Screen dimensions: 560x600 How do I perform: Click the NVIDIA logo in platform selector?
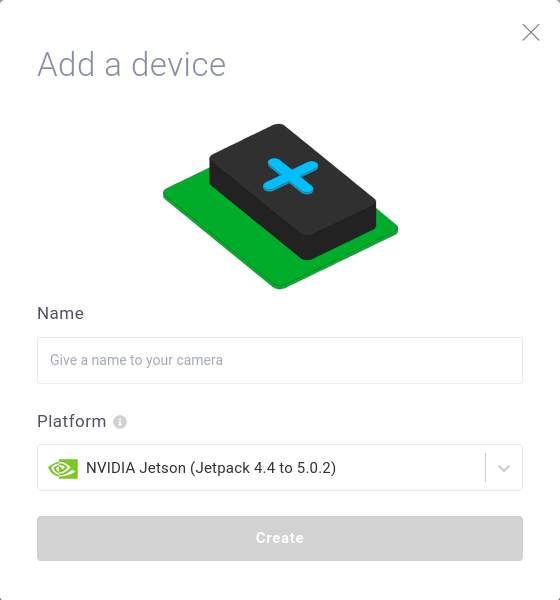(63, 468)
